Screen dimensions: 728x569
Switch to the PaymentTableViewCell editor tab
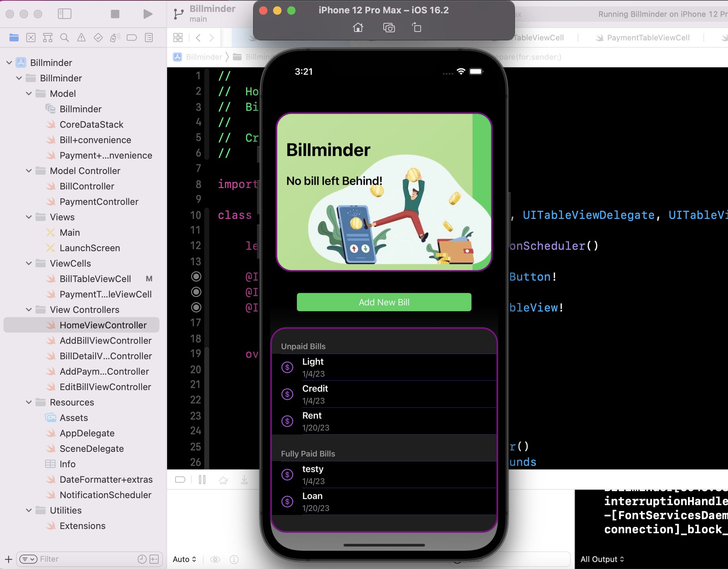coord(643,38)
